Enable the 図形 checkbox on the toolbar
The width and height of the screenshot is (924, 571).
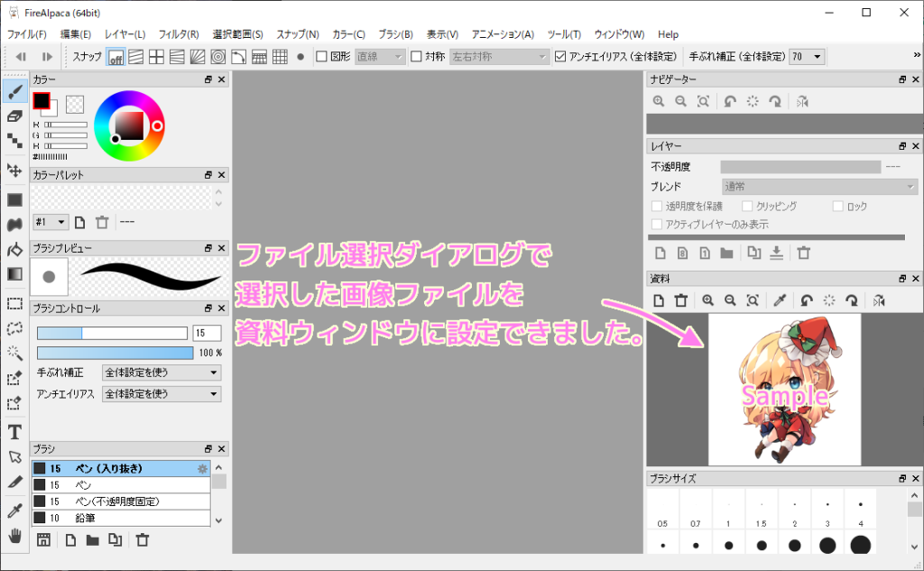pyautogui.click(x=320, y=56)
